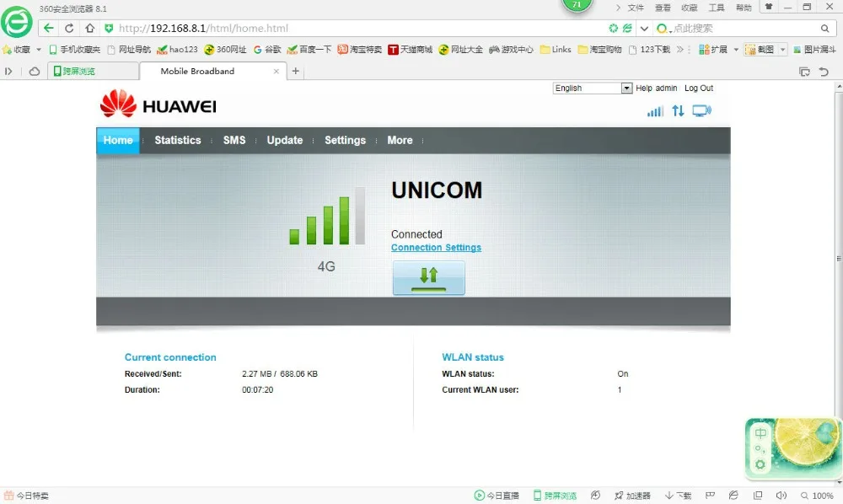Image resolution: width=843 pixels, height=504 pixels.
Task: Click the lemon input method widget
Action: coord(792,449)
